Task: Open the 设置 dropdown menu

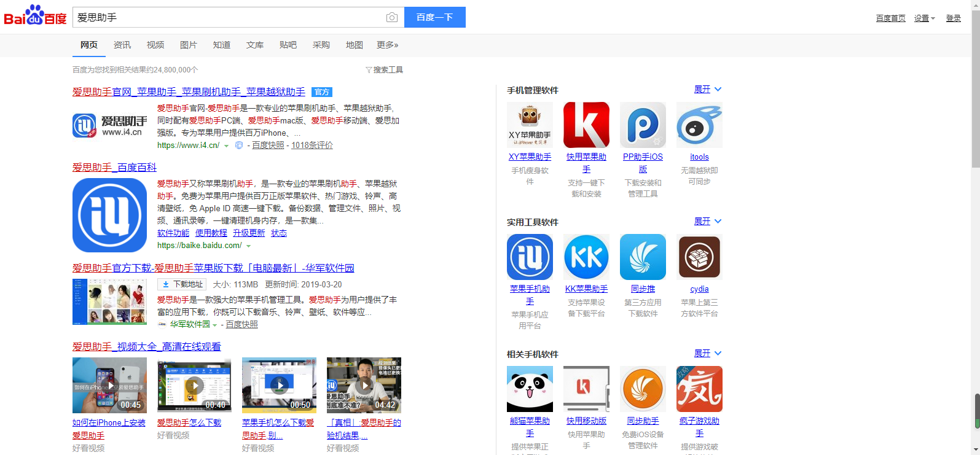Action: point(924,18)
